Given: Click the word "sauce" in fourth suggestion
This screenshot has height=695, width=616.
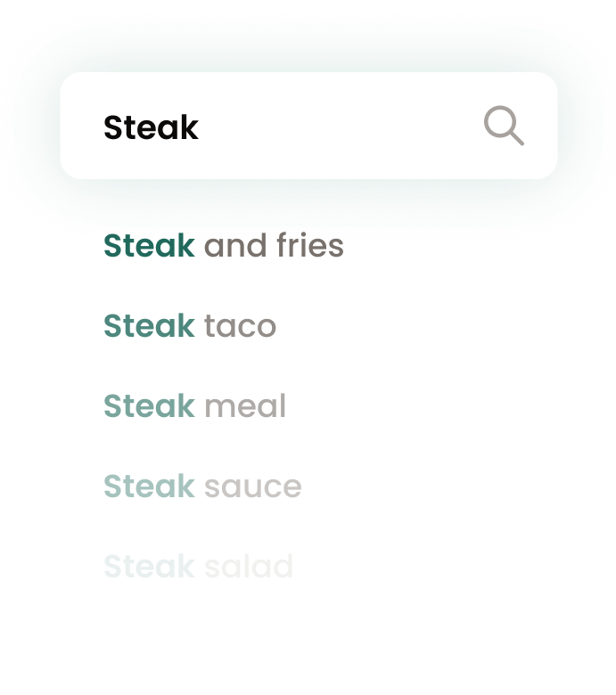Looking at the screenshot, I should (x=253, y=487).
